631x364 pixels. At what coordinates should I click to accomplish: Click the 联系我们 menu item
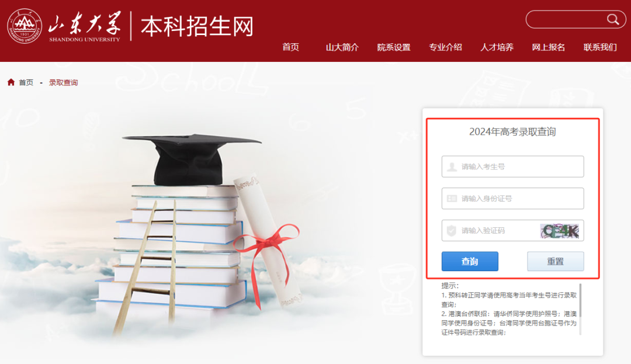[x=600, y=47]
